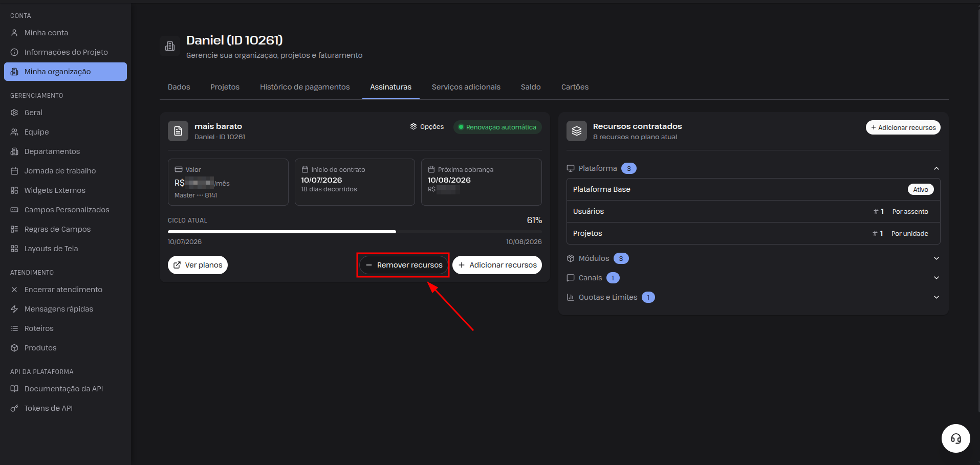Viewport: 980px width, 465px height.
Task: Click the document icon next to mais barato
Action: click(x=178, y=131)
